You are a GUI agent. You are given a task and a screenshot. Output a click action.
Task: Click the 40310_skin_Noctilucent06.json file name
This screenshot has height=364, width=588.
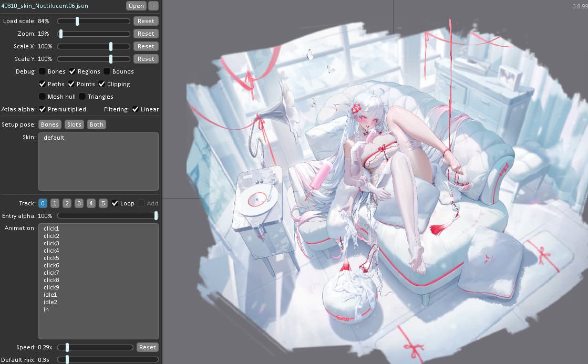coord(45,6)
